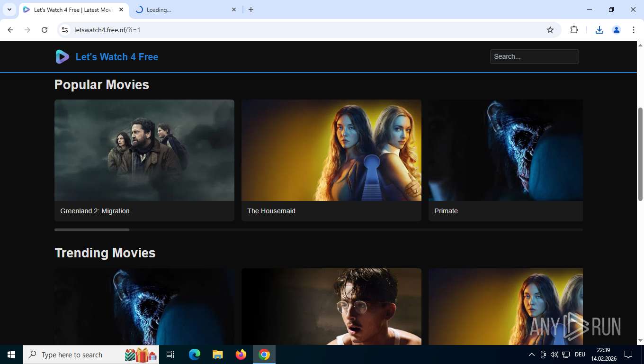Click the Popular Movies horizontal scrollbar thumb
The image size is (644, 364).
[92, 230]
